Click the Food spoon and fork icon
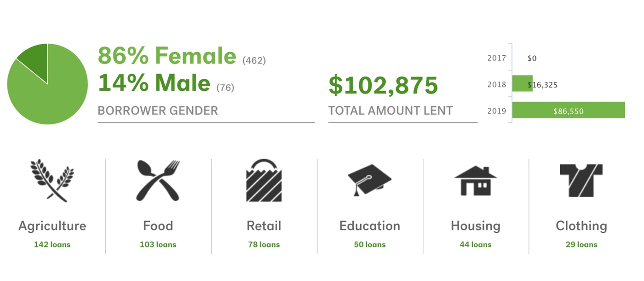The width and height of the screenshot is (644, 281). coord(158,181)
